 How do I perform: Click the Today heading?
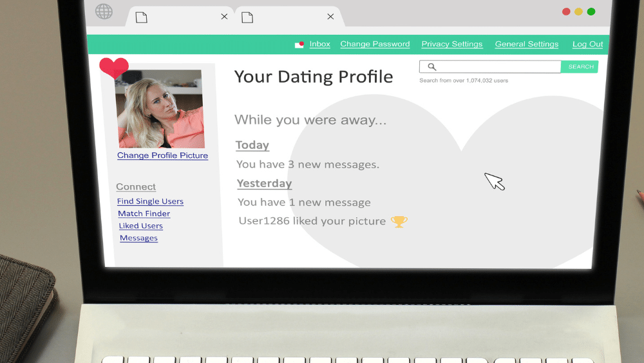(252, 145)
